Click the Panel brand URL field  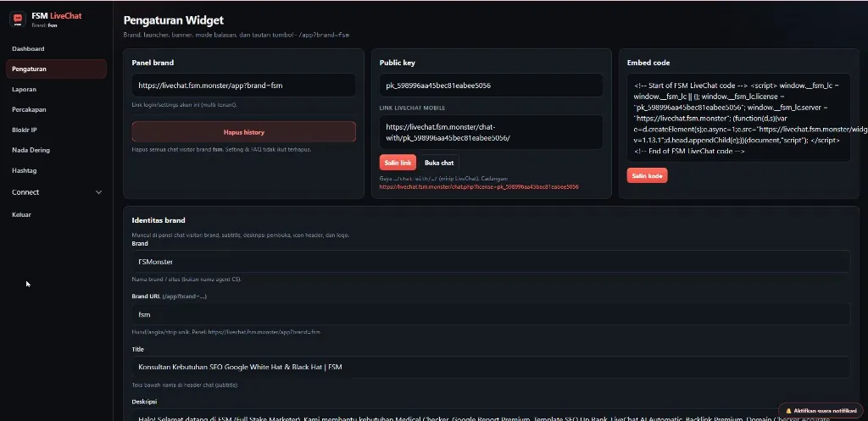[x=243, y=86]
